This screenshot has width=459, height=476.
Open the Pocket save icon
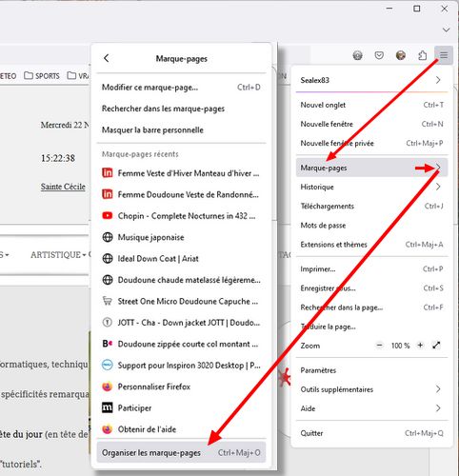coord(379,55)
